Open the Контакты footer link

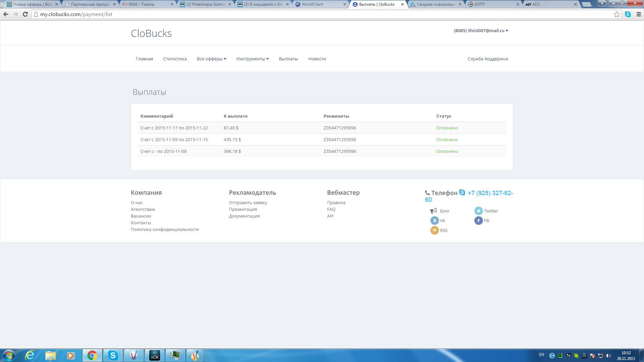coord(141,223)
